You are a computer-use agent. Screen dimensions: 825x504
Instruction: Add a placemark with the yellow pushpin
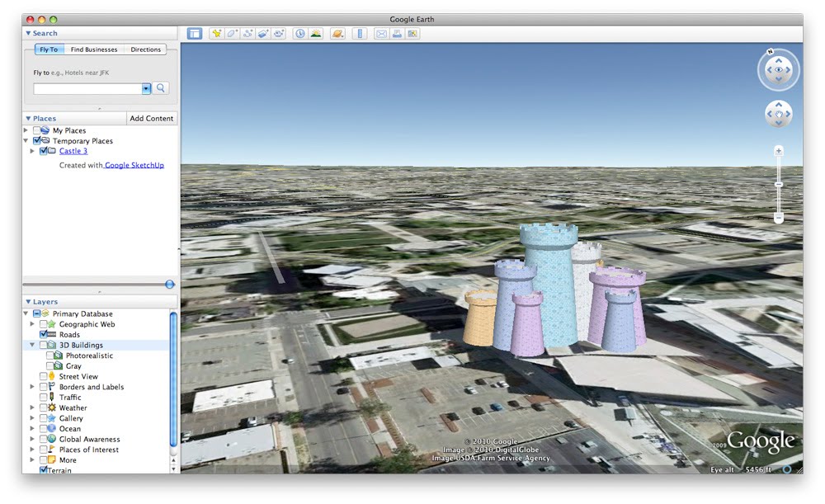[x=216, y=34]
